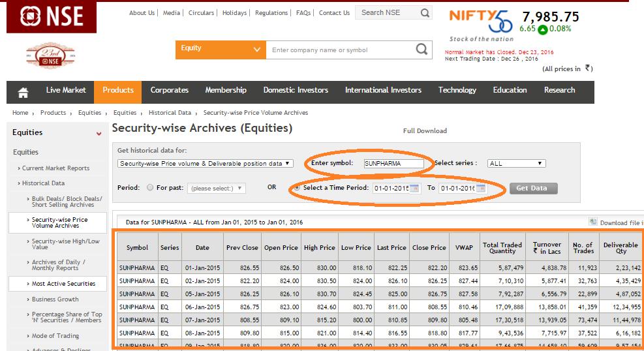Open Contact Us link
The width and height of the screenshot is (644, 351).
(x=334, y=13)
